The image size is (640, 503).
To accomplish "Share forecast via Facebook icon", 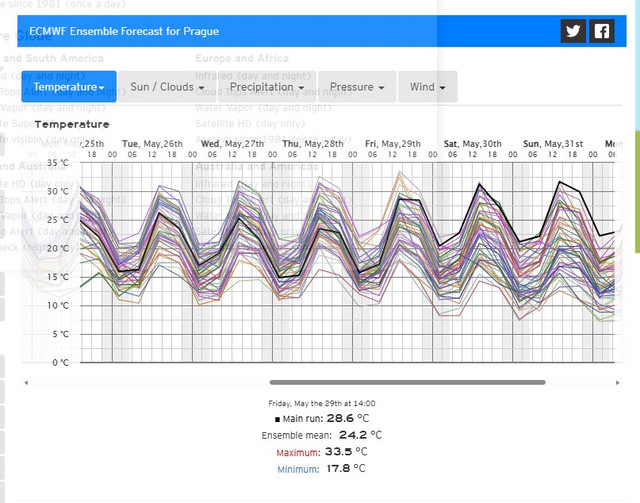I will coord(602,31).
